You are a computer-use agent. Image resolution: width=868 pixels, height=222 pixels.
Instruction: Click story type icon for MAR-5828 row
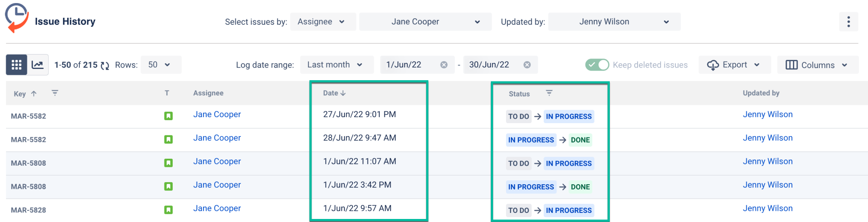coord(168,209)
